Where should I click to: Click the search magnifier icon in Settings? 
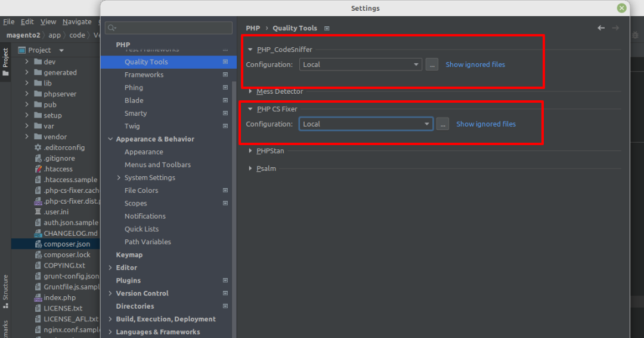(112, 28)
